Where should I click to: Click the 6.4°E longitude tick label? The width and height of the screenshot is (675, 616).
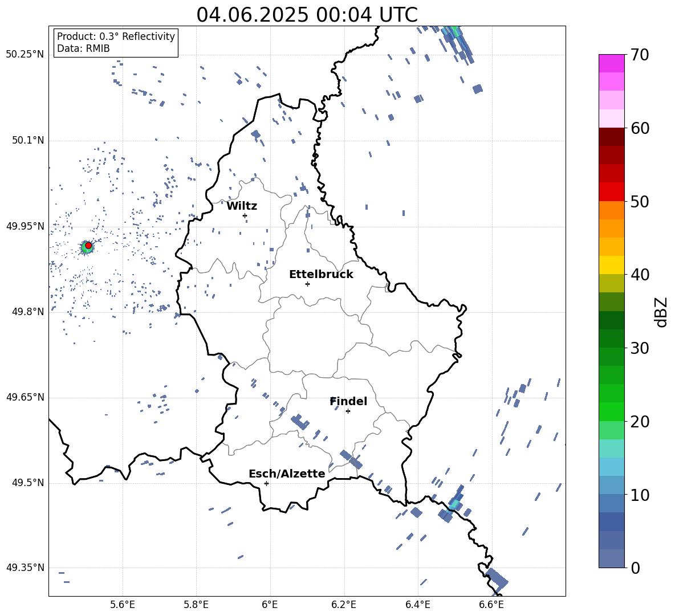417,605
